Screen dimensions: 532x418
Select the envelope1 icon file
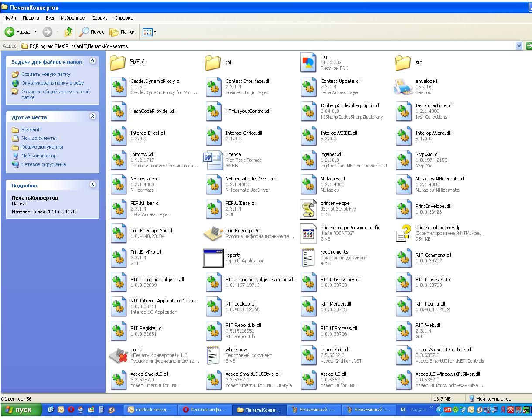(403, 87)
